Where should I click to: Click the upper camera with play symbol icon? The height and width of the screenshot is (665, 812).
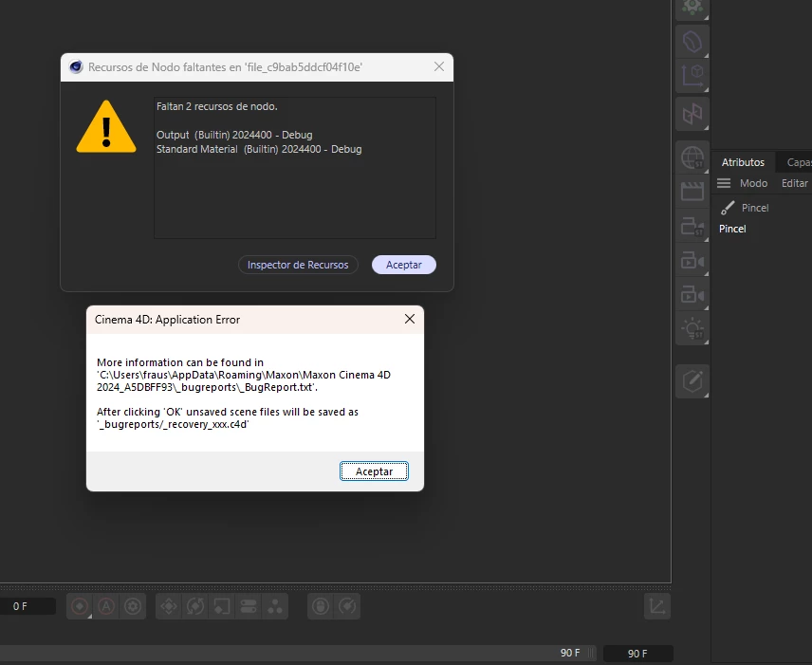pos(692,261)
